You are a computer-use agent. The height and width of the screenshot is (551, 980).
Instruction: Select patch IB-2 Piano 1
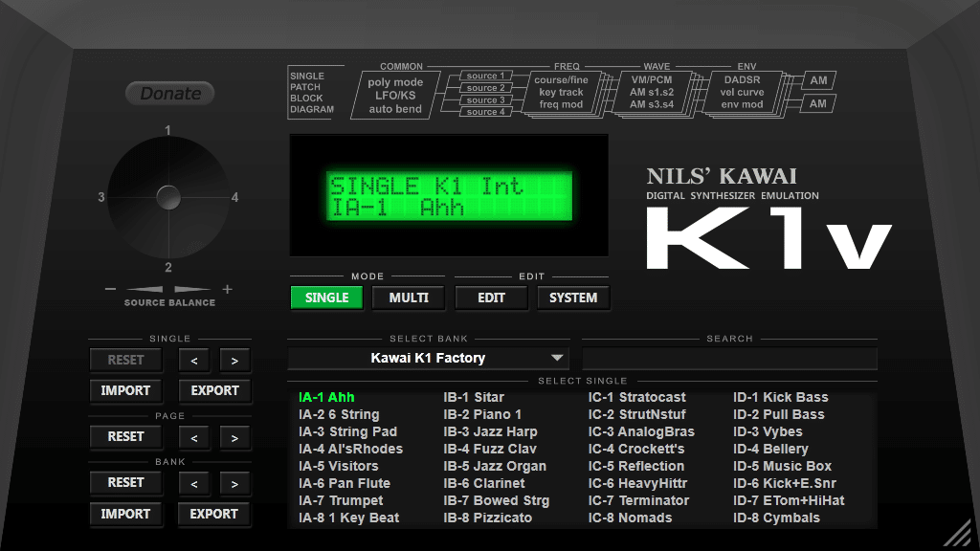[x=482, y=415]
